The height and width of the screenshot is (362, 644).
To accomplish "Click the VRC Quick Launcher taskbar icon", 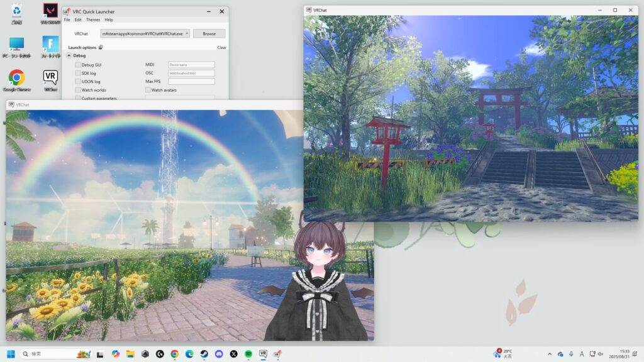I will [x=277, y=354].
